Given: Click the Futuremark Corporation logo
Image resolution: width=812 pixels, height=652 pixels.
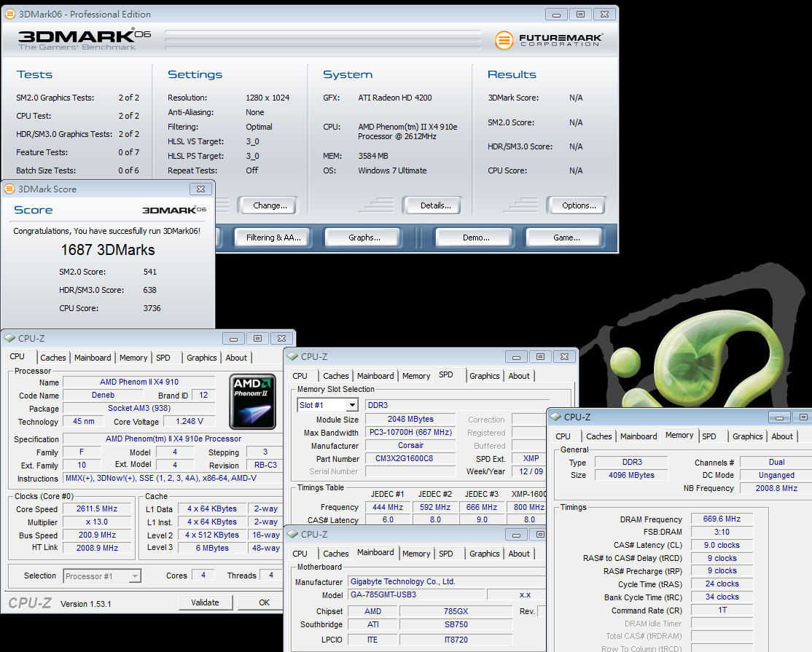Looking at the screenshot, I should click(x=548, y=40).
